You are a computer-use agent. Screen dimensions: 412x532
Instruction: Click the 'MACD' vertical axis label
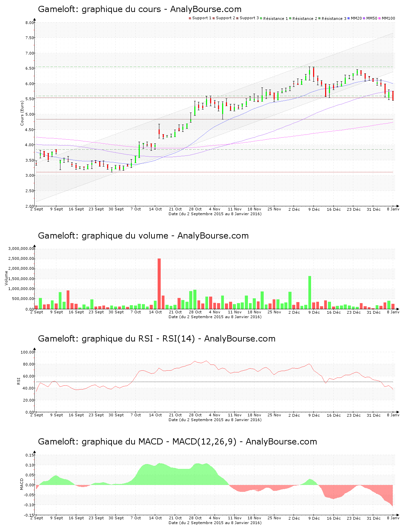pyautogui.click(x=22, y=484)
